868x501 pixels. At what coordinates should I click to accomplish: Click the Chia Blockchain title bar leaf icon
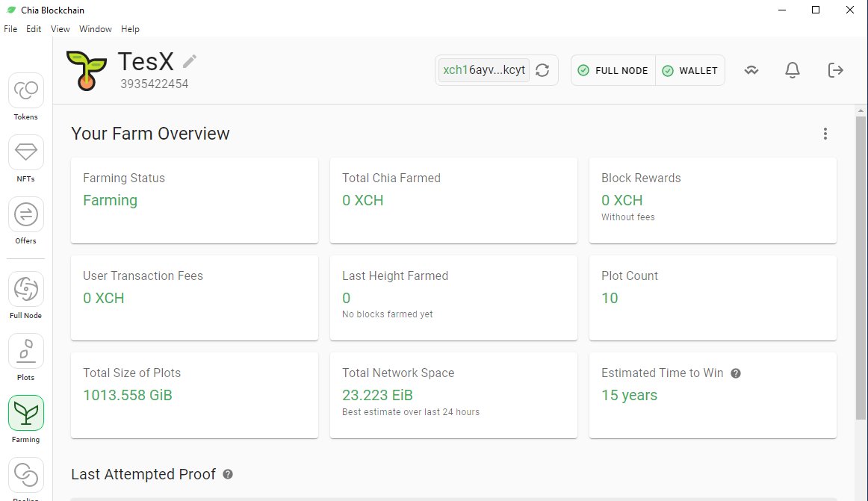(x=11, y=10)
